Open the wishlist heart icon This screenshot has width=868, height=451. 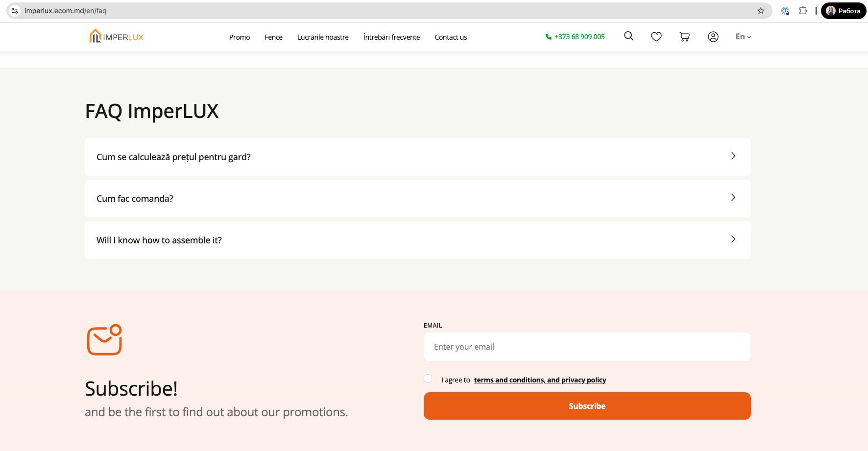[x=656, y=37]
